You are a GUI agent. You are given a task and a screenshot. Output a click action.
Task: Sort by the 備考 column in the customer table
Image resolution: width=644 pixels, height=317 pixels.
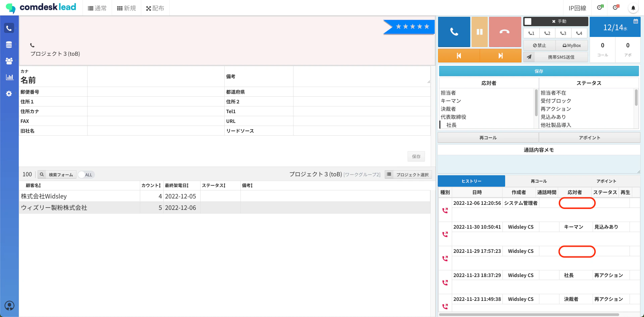(x=247, y=185)
